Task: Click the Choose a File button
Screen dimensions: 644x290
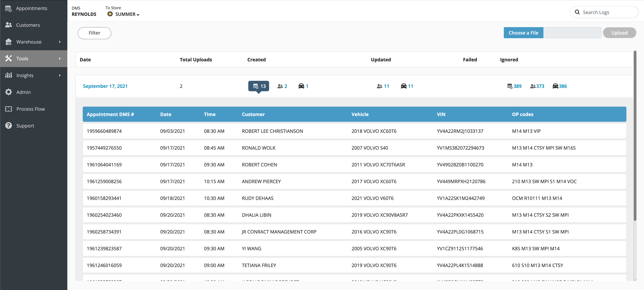Action: tap(523, 33)
